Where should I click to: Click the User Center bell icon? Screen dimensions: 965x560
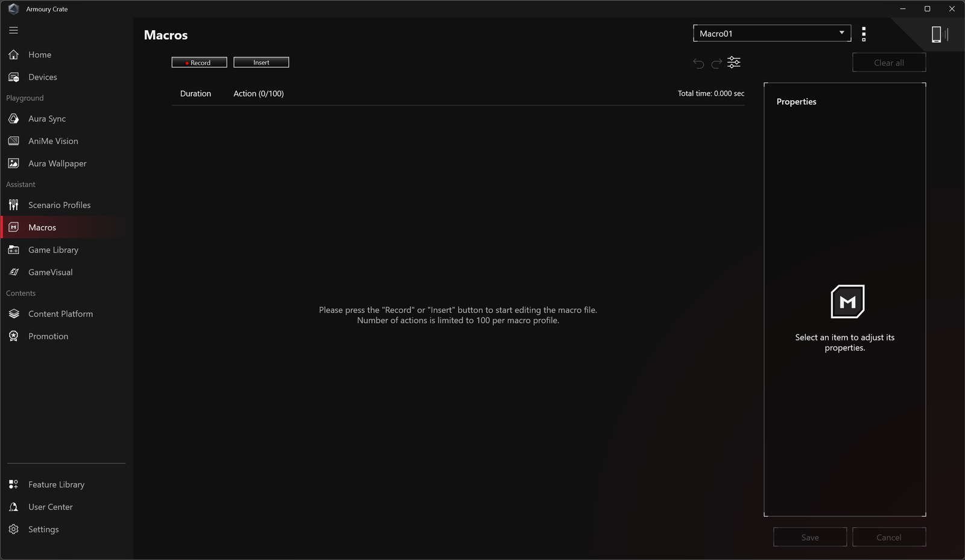(x=14, y=507)
